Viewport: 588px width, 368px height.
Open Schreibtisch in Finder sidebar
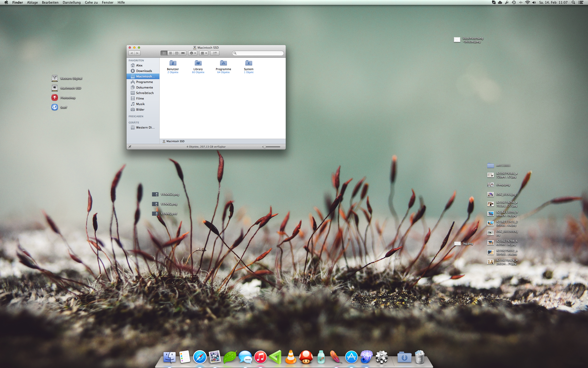point(143,93)
